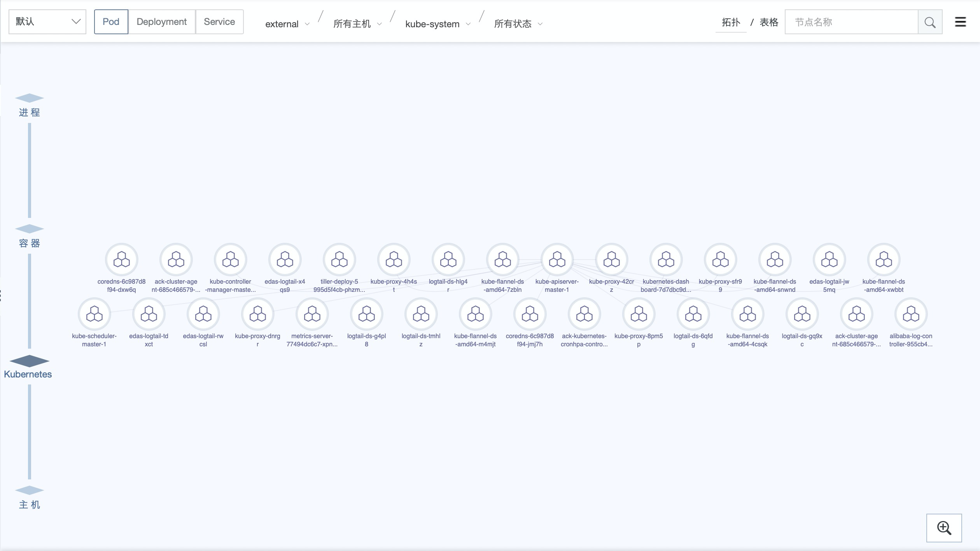Select the logtail-ds-hlg4r pod node
980x551 pixels.
pos(448,260)
